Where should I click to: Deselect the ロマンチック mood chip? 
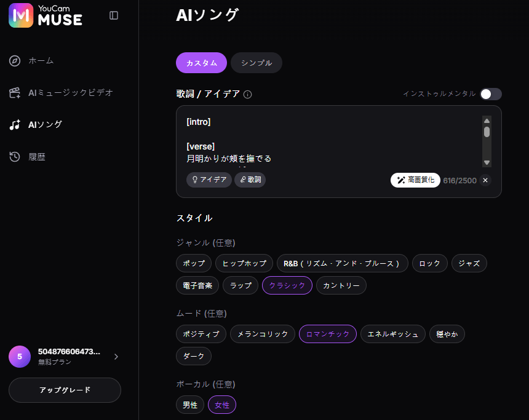pos(328,334)
